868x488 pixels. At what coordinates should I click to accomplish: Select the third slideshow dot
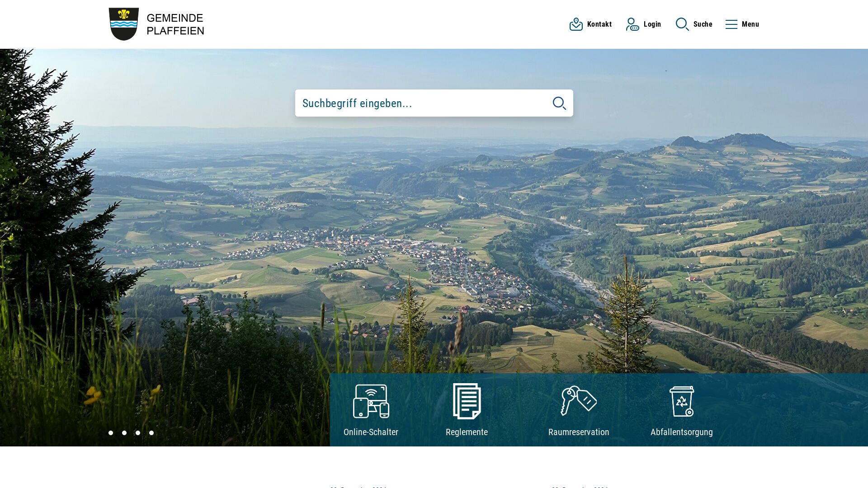click(x=138, y=433)
